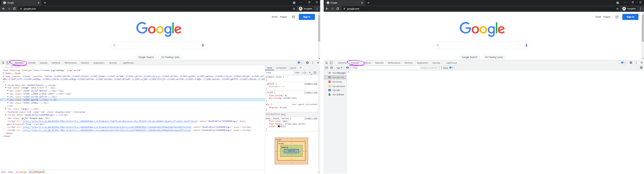Open Layout tab in Styles pane
This screenshot has width=644, height=174.
293,68
